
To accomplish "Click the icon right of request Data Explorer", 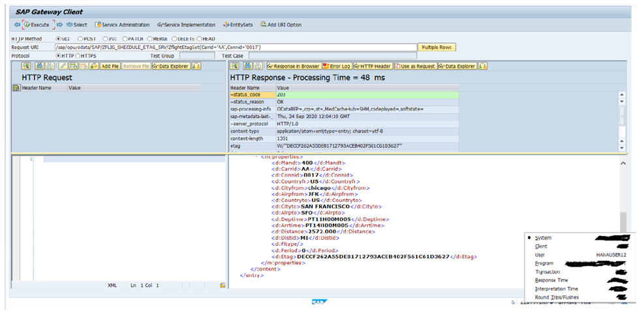I will click(x=196, y=66).
